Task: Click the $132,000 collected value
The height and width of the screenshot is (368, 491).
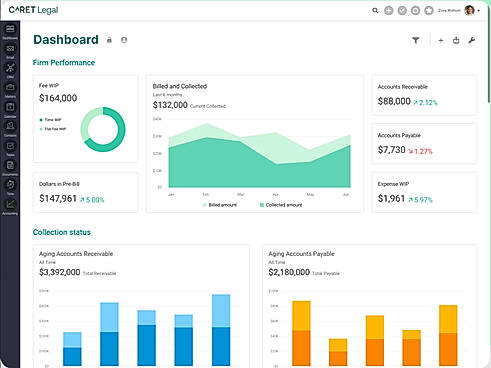Action: (170, 105)
